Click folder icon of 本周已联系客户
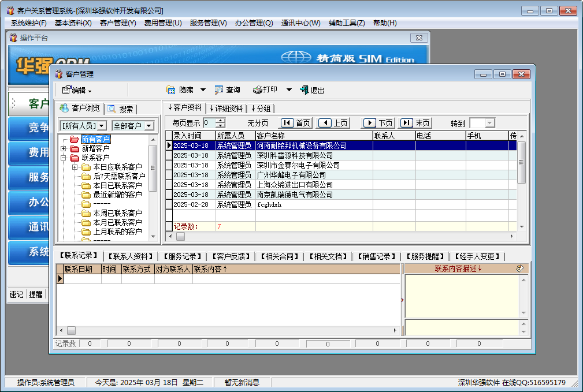583x392 pixels. coord(86,213)
